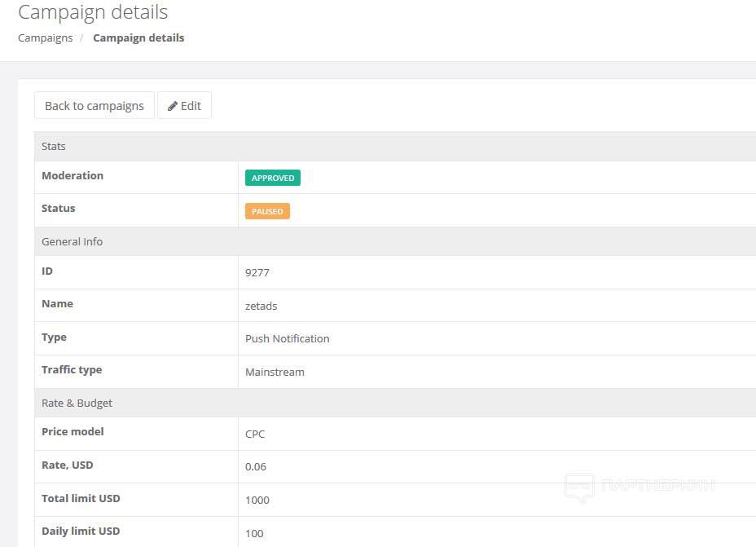Click the daily limit value 100
756x547 pixels.
(254, 533)
